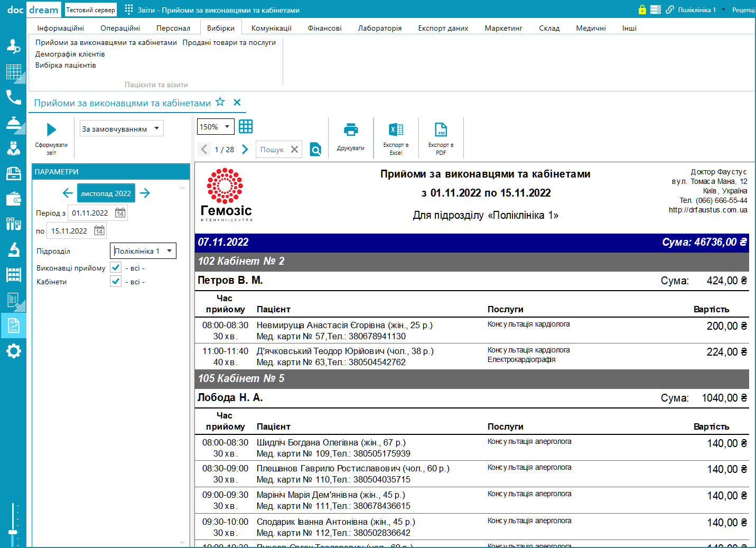
Task: Open calendar picker for Період з date
Action: tap(120, 213)
